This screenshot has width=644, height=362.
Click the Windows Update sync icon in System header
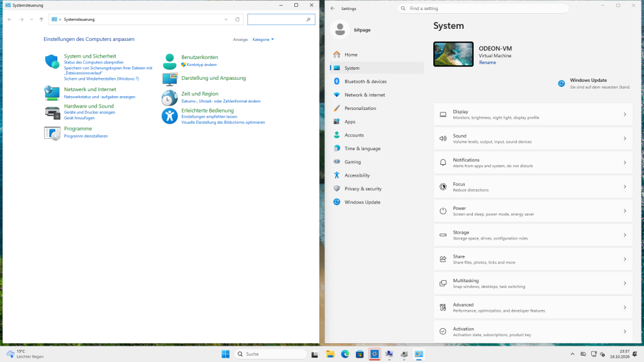(562, 84)
